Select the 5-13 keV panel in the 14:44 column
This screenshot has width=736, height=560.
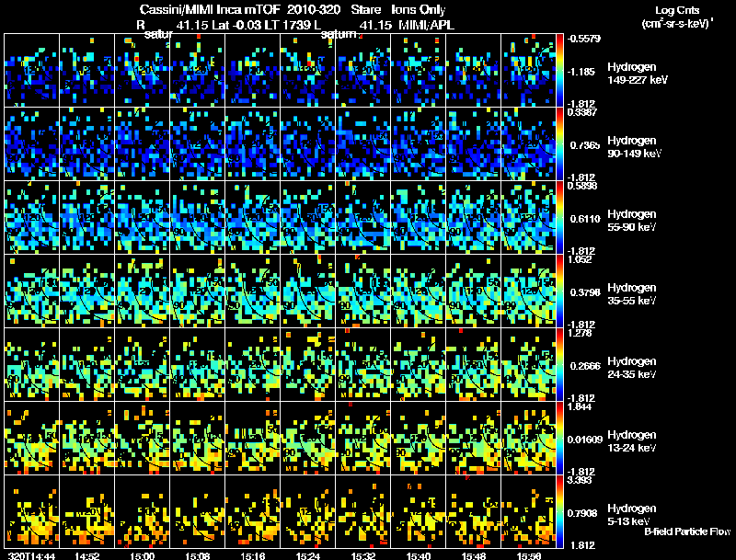pyautogui.click(x=32, y=511)
